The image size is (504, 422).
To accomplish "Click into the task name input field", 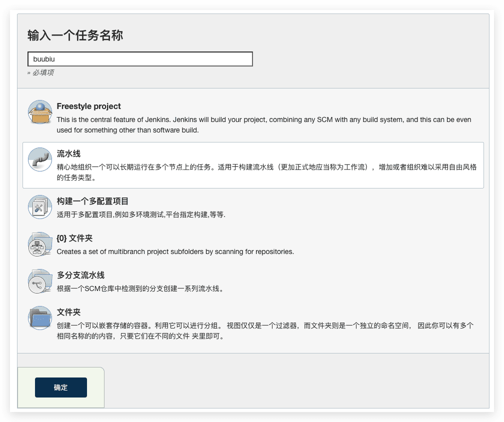I will pos(140,59).
